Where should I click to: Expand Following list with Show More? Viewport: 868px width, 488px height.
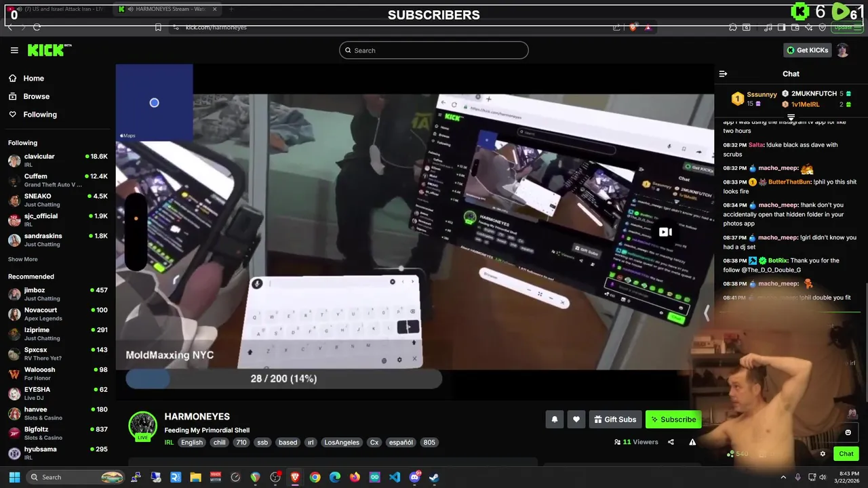23,259
